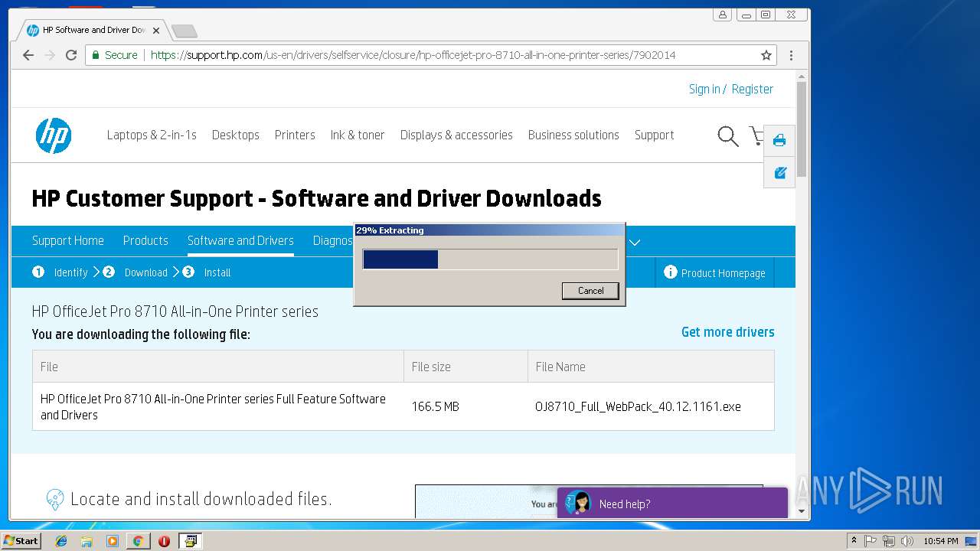
Task: Click the Sign in link
Action: click(704, 89)
